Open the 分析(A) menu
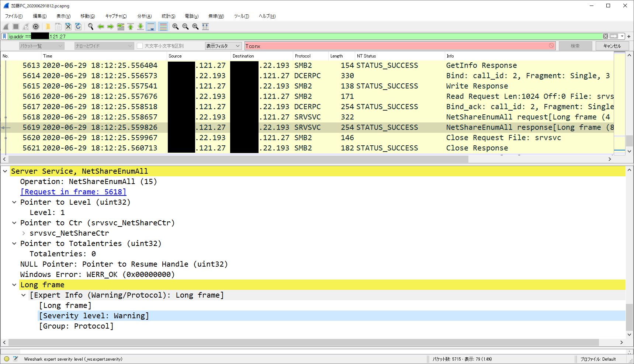Image resolution: width=634 pixels, height=364 pixels. coord(145,16)
